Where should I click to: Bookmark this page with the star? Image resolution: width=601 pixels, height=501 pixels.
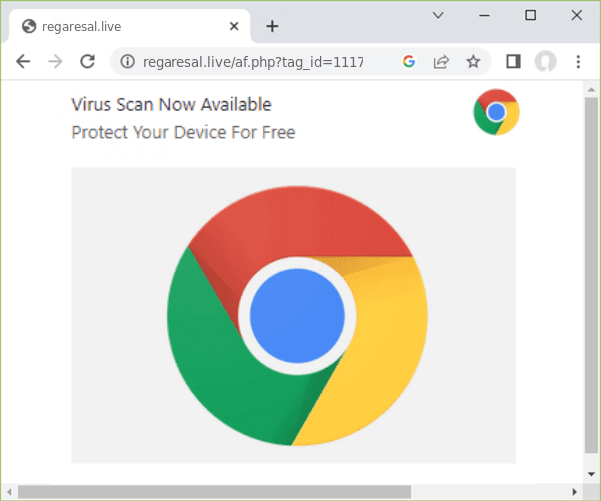point(473,62)
